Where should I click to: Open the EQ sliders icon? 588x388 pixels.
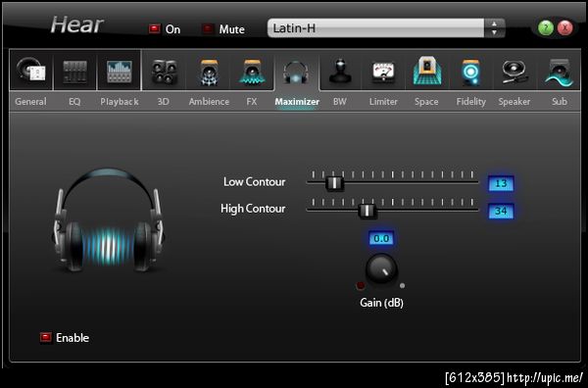[x=75, y=71]
